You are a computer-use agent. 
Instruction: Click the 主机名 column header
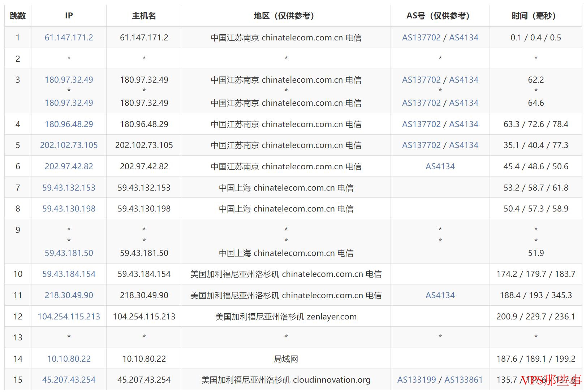coord(144,16)
